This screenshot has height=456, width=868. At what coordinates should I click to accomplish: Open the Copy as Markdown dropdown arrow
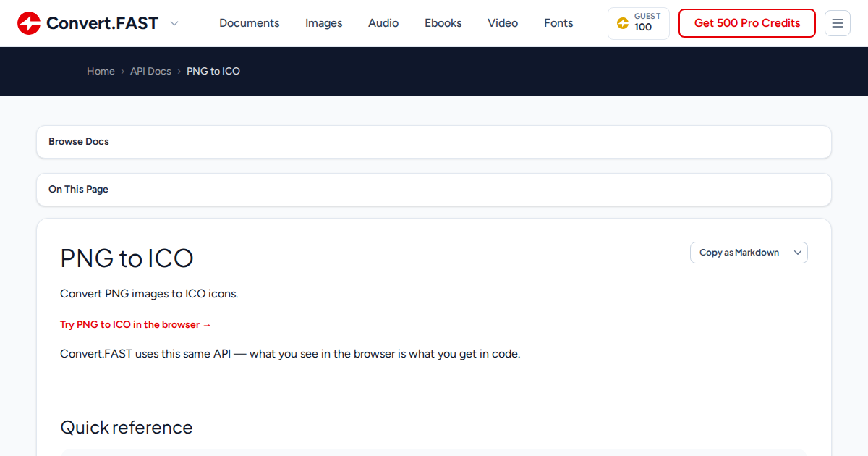(x=798, y=253)
